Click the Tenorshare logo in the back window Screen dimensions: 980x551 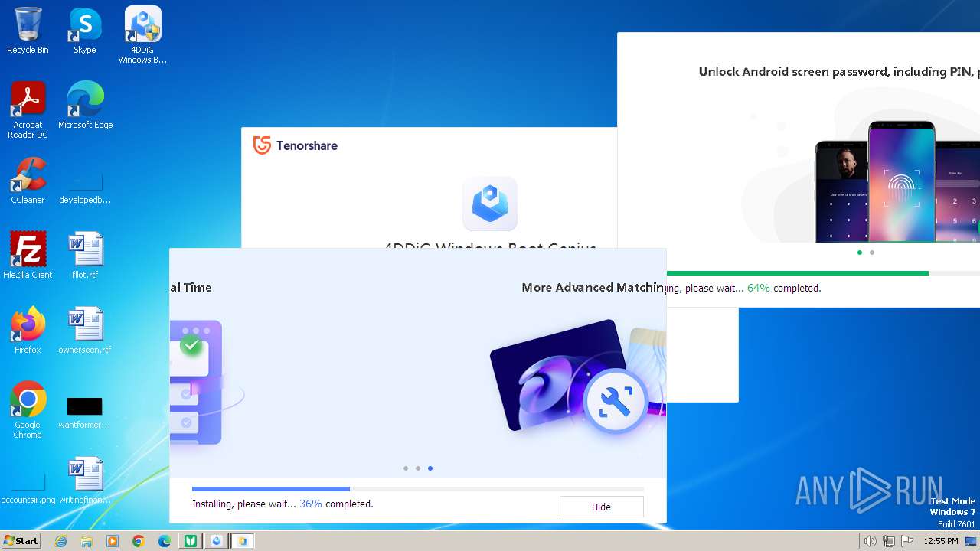tap(296, 145)
